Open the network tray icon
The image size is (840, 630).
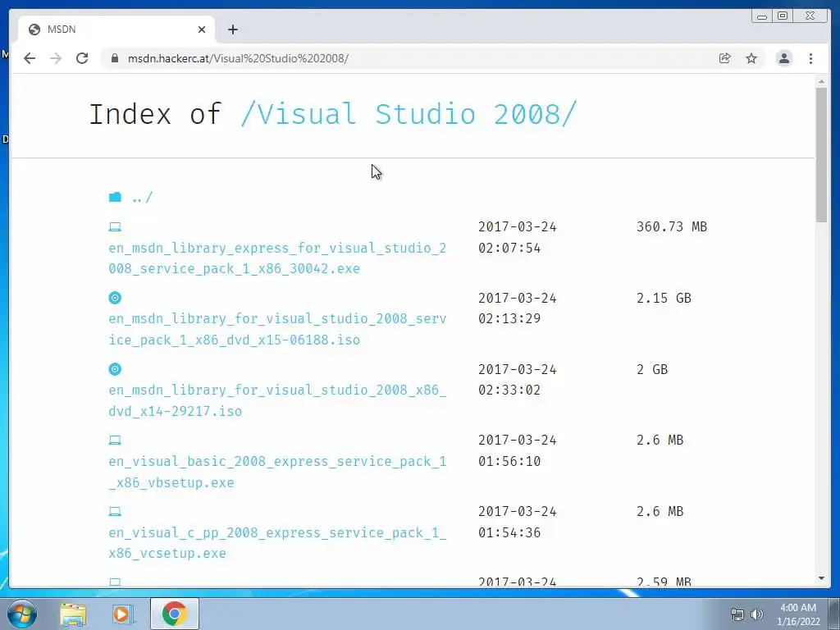737,614
